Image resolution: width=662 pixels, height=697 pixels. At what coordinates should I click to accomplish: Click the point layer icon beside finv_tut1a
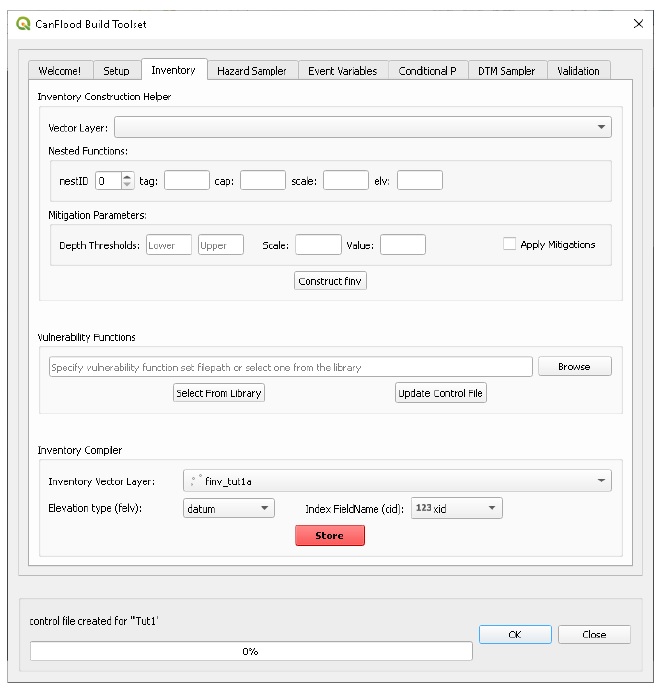(196, 481)
